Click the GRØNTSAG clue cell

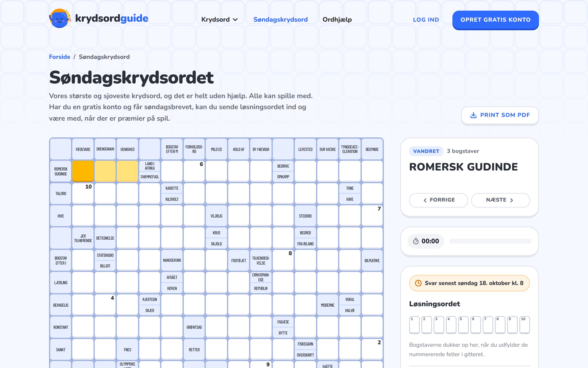coord(194,327)
